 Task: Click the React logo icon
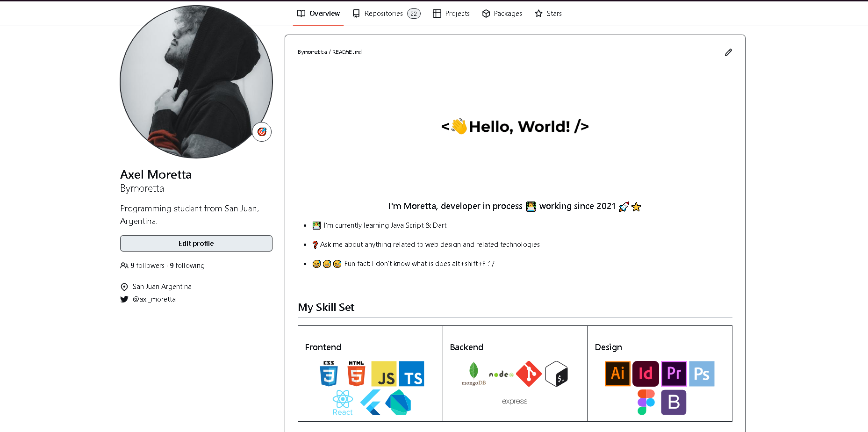point(343,403)
